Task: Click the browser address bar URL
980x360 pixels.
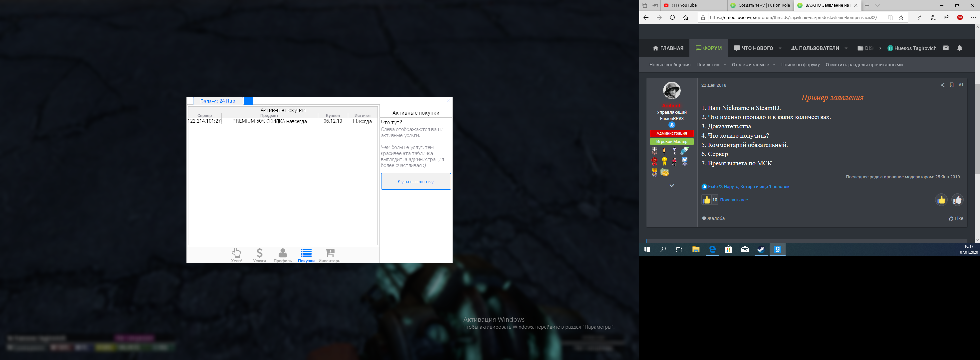Action: tap(793, 18)
